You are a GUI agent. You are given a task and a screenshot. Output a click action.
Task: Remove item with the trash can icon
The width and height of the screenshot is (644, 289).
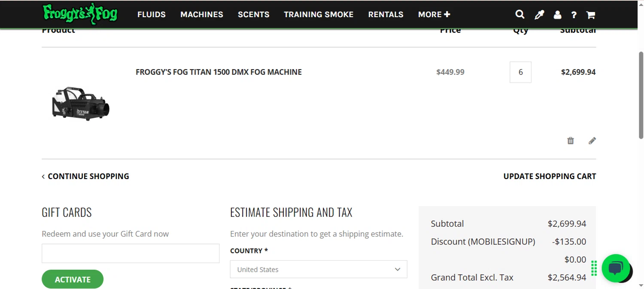tap(571, 140)
